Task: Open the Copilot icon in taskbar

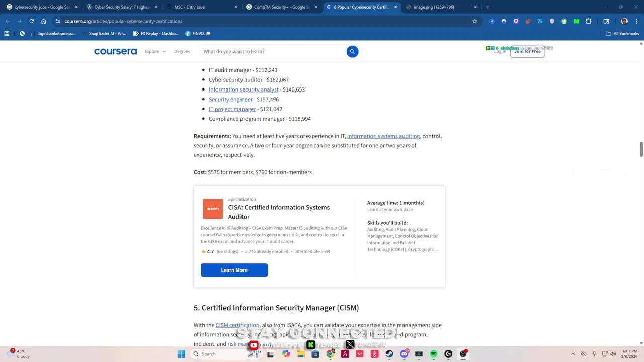Action: tap(286, 354)
